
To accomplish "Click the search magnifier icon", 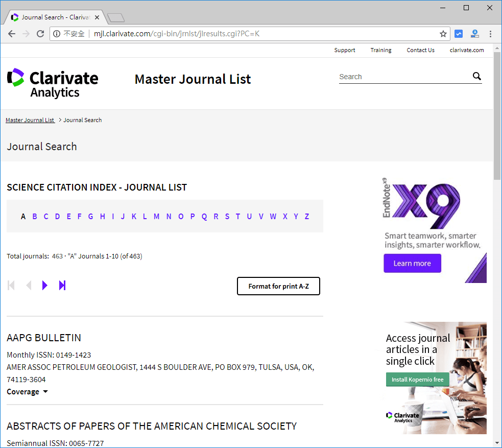I will click(x=476, y=77).
